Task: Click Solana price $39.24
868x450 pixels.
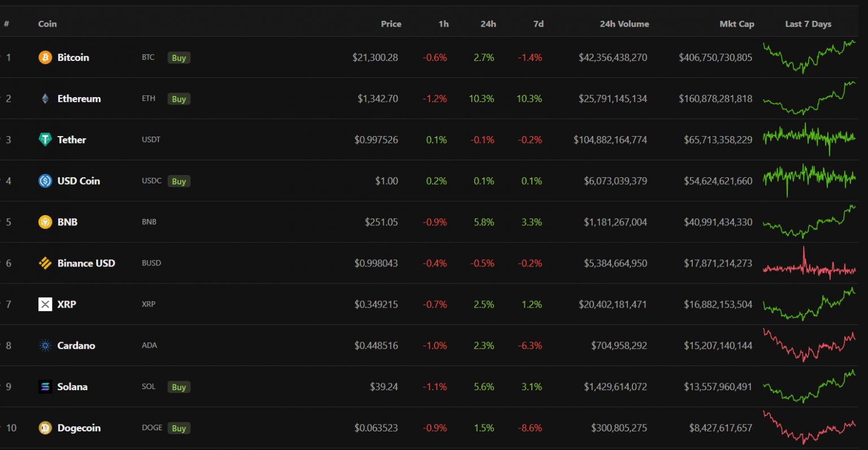Action: point(384,387)
